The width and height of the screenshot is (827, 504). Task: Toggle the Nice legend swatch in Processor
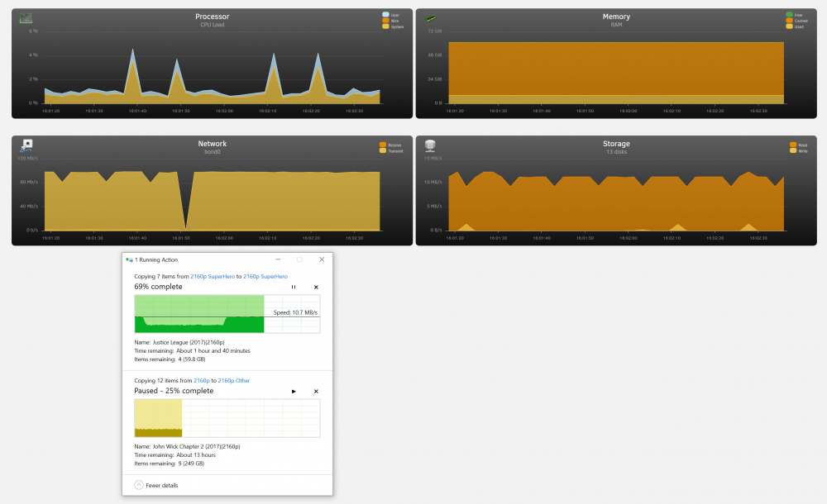tap(385, 21)
